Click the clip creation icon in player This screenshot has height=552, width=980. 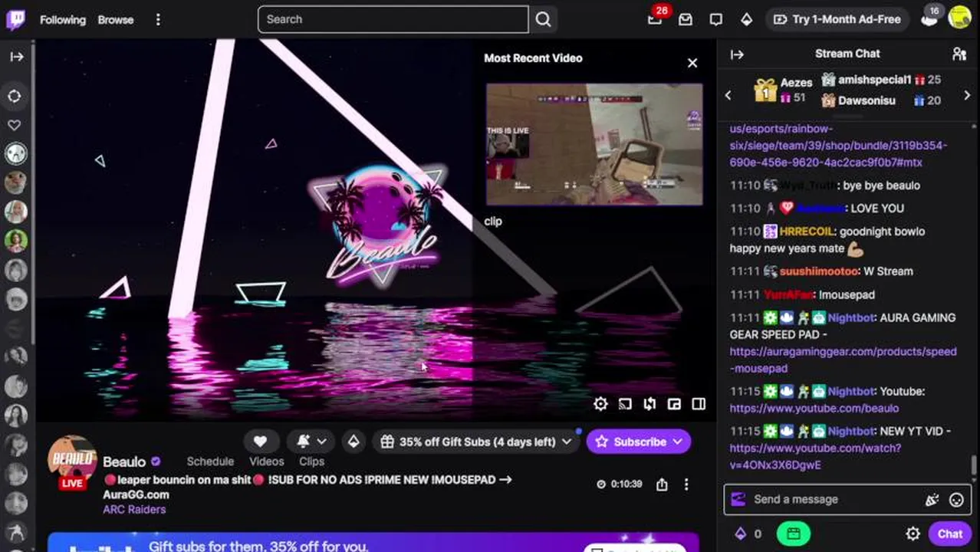[x=649, y=404]
